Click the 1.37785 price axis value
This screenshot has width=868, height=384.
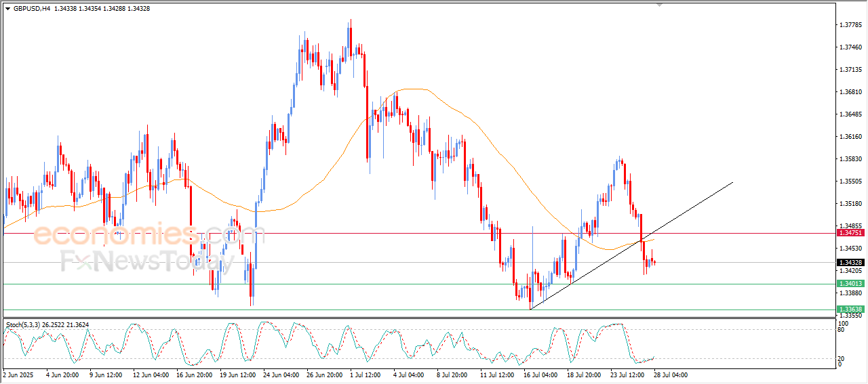click(x=850, y=25)
